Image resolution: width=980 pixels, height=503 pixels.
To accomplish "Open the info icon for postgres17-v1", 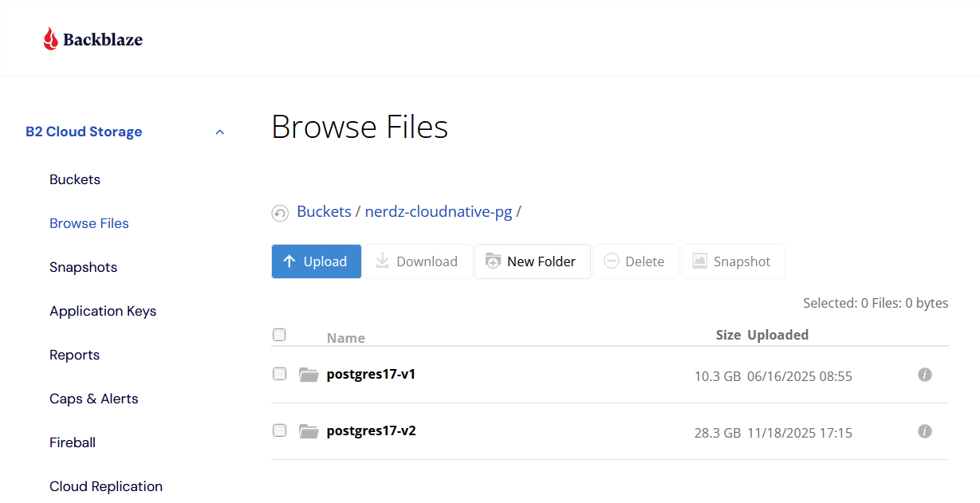I will [925, 375].
